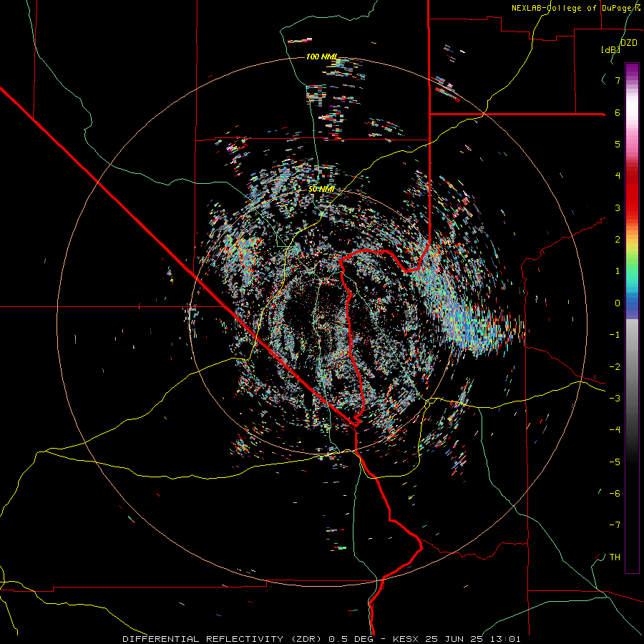
Task: Click the "-1" value on the dB scale
Action: (x=615, y=335)
